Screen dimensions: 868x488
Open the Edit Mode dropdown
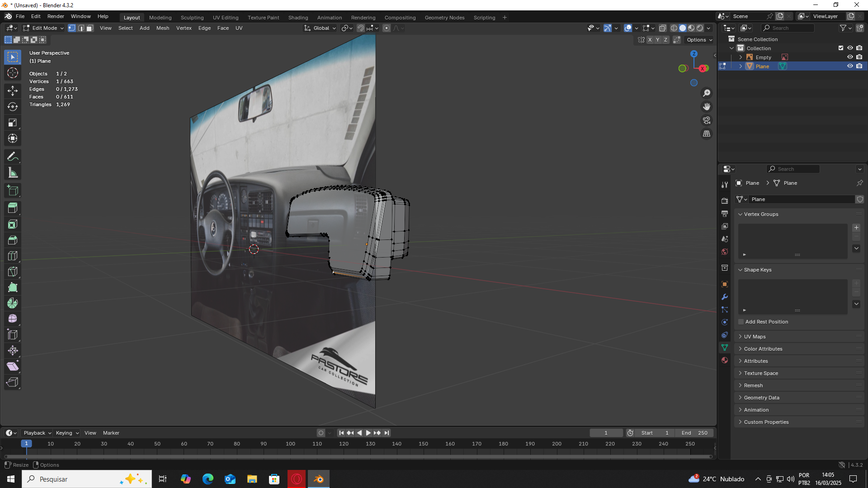44,28
